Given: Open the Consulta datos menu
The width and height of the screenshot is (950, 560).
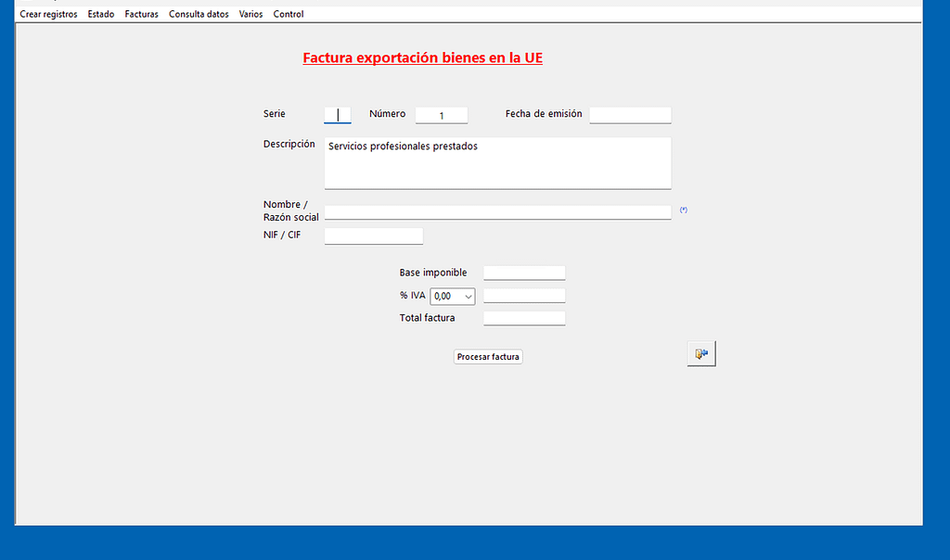Looking at the screenshot, I should [x=199, y=14].
